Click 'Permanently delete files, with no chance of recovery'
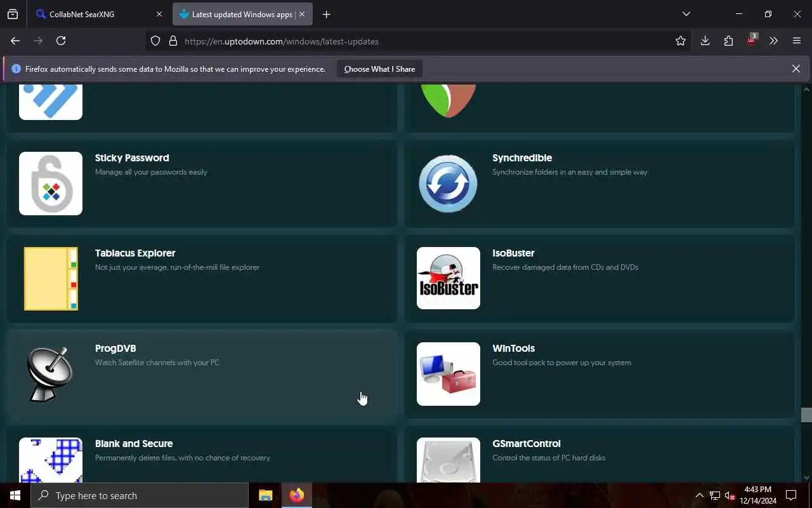 pos(183,458)
